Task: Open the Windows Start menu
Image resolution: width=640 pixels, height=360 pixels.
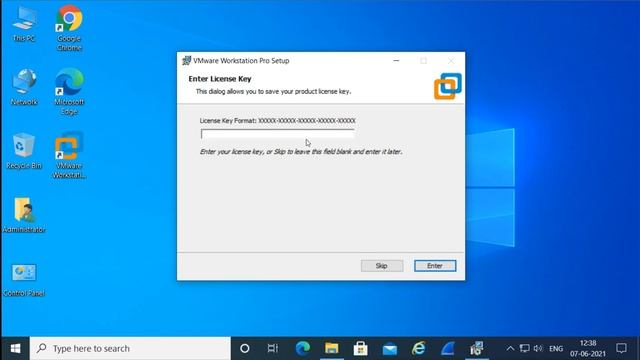Action: (x=15, y=349)
